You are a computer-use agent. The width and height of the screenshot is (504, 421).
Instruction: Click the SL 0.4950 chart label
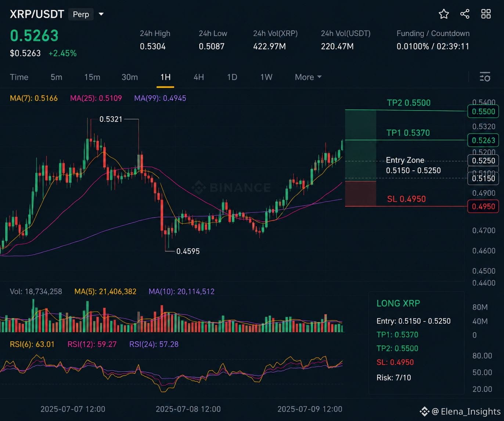[x=406, y=199]
